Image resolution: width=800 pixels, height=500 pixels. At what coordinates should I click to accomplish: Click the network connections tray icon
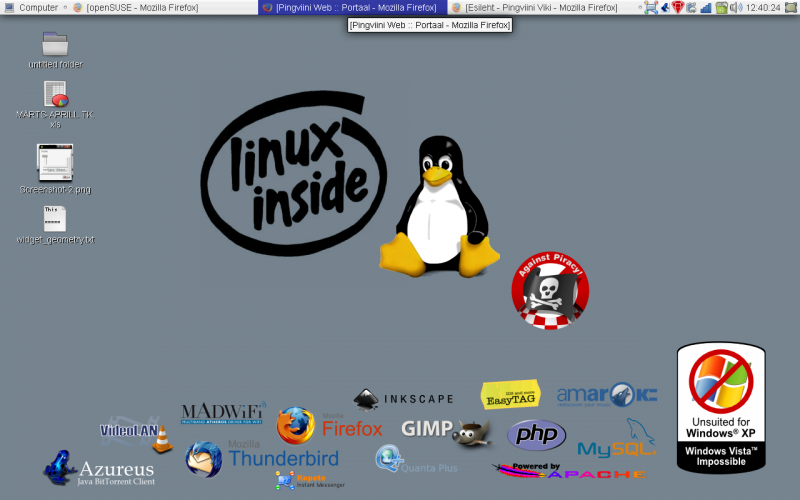point(651,8)
